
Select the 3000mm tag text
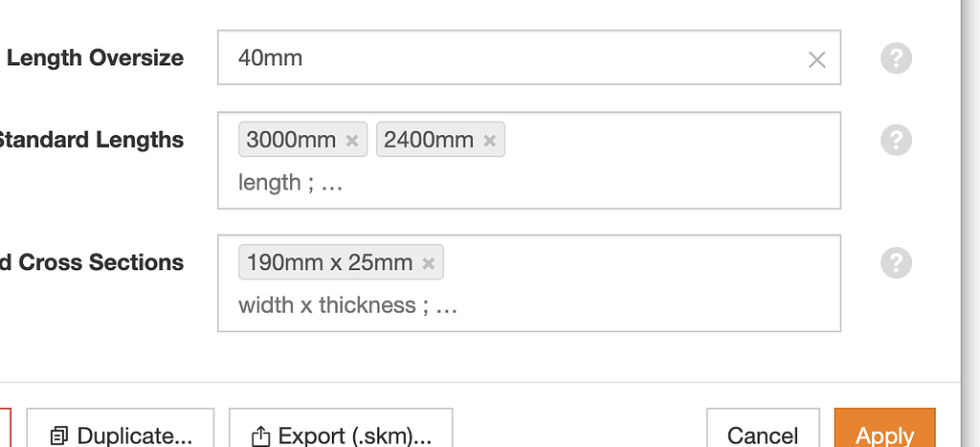coord(291,141)
